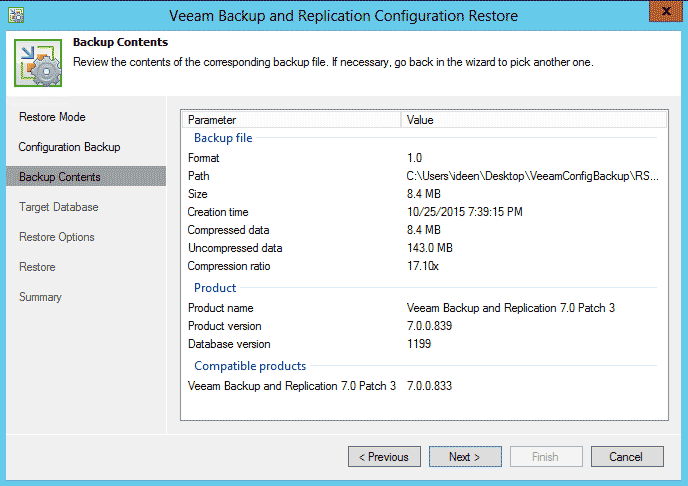Image resolution: width=688 pixels, height=486 pixels.
Task: Click the disabled Finish button
Action: pos(546,457)
